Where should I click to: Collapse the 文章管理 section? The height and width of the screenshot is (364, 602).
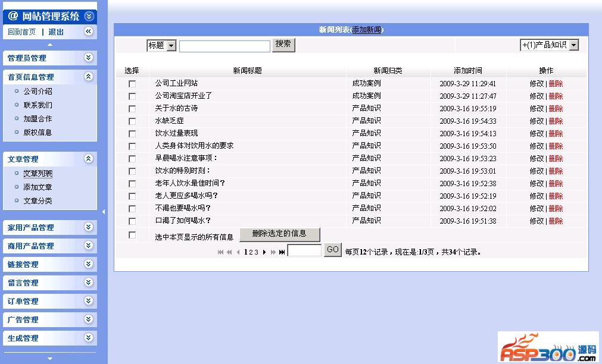click(88, 158)
